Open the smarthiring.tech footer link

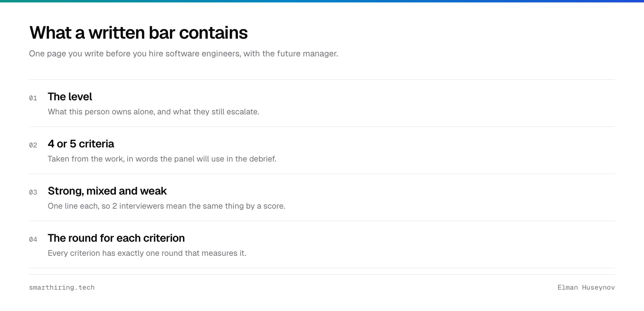click(x=62, y=287)
